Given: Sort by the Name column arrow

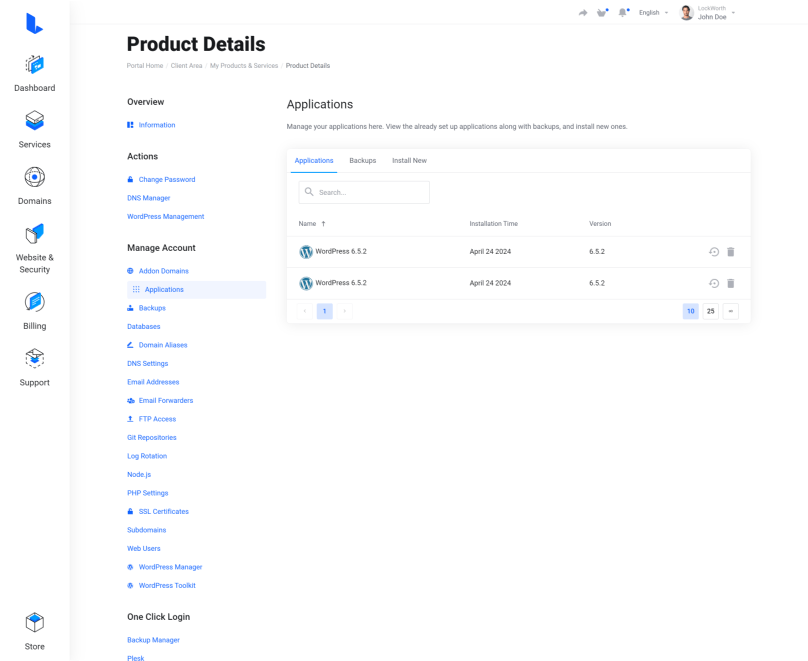Looking at the screenshot, I should [323, 224].
